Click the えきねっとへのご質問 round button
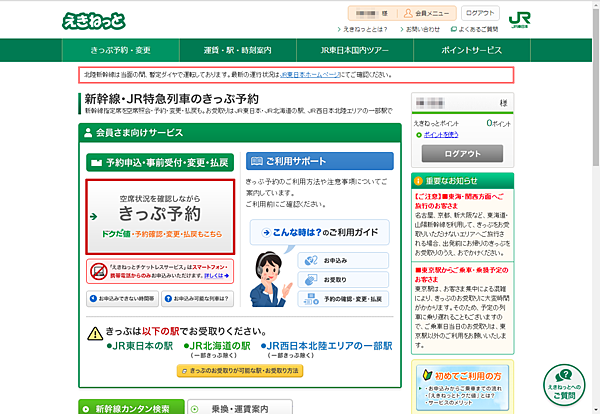600x414 pixels. click(x=564, y=385)
